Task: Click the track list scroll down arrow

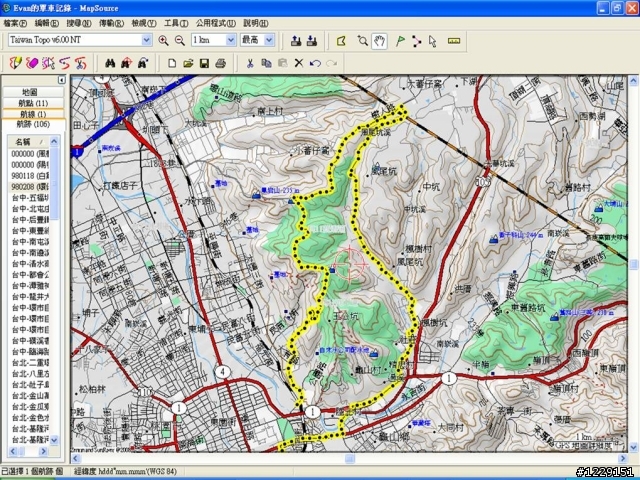Action: click(54, 440)
